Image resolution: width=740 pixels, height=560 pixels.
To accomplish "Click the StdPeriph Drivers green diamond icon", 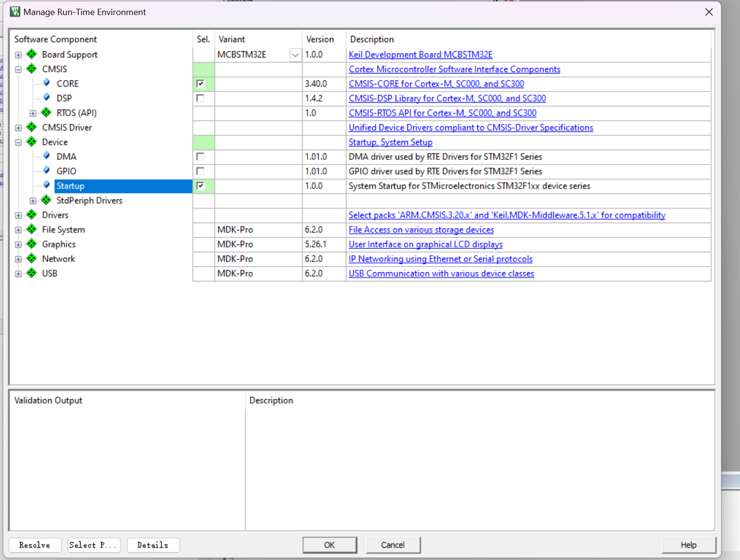I will (46, 200).
